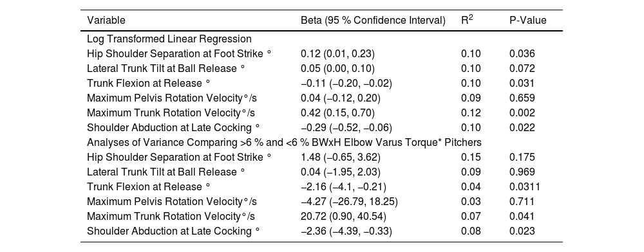Select P-value 0.072 for Lateral Trunk Tilt
644x252 pixels.
(522, 68)
